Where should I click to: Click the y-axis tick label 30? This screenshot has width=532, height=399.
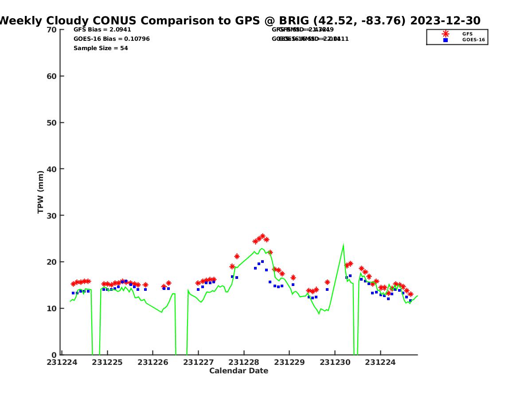tap(52, 215)
